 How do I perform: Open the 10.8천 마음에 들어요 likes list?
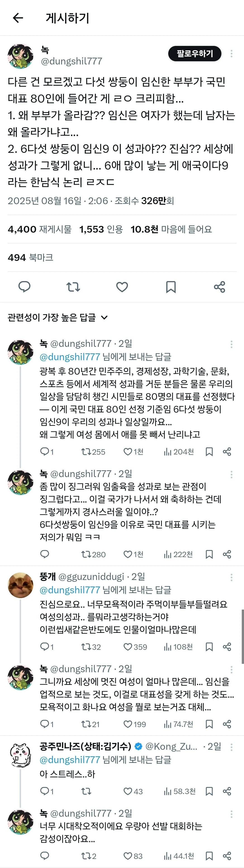[x=171, y=229]
